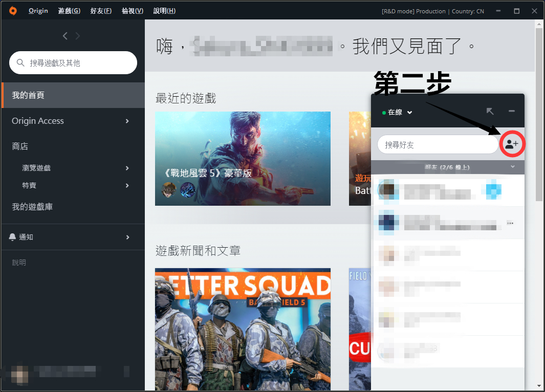Select 我的首頁 in sidebar

click(x=73, y=95)
